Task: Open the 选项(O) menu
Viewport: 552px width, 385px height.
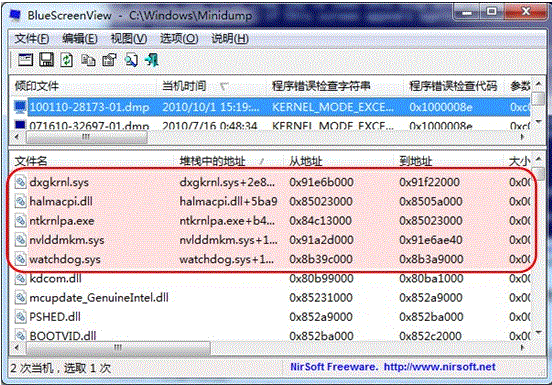Action: (179, 38)
